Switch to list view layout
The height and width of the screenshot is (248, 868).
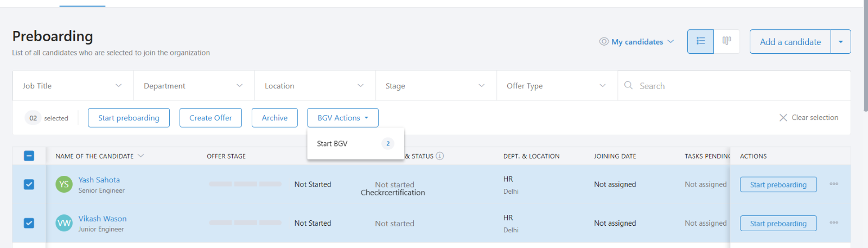pyautogui.click(x=700, y=41)
